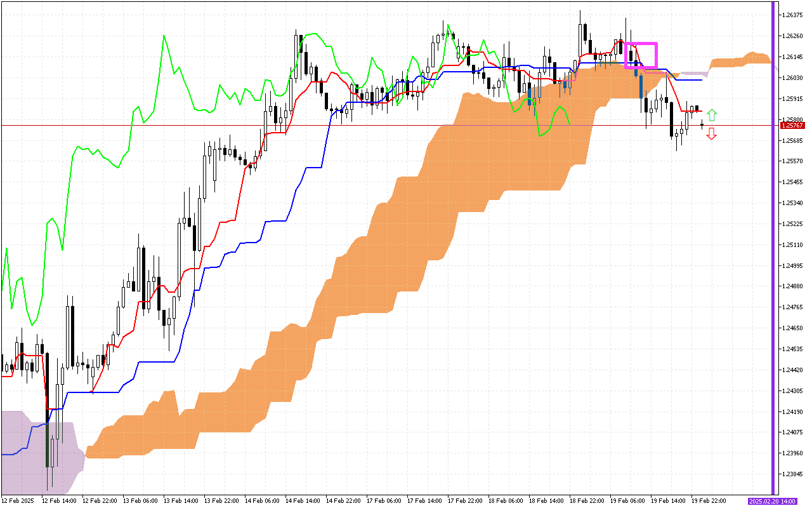Select the 12 Feb 14:00 time label
The height and width of the screenshot is (508, 812).
point(59,501)
